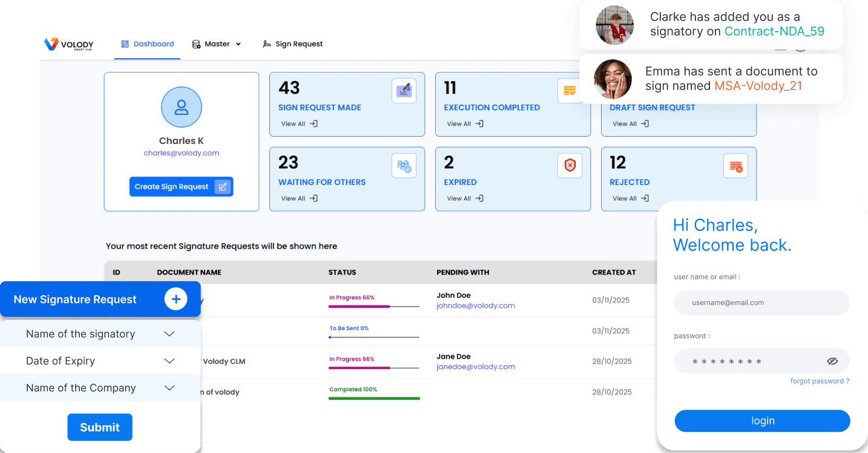868x453 pixels.
Task: Click Charles K profile avatar
Action: pyautogui.click(x=181, y=107)
